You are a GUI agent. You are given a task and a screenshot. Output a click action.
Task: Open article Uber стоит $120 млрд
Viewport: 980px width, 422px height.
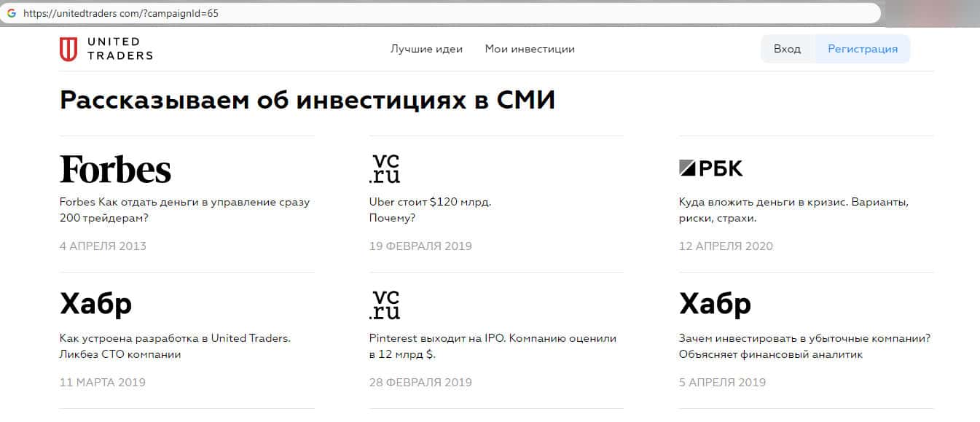pyautogui.click(x=430, y=210)
